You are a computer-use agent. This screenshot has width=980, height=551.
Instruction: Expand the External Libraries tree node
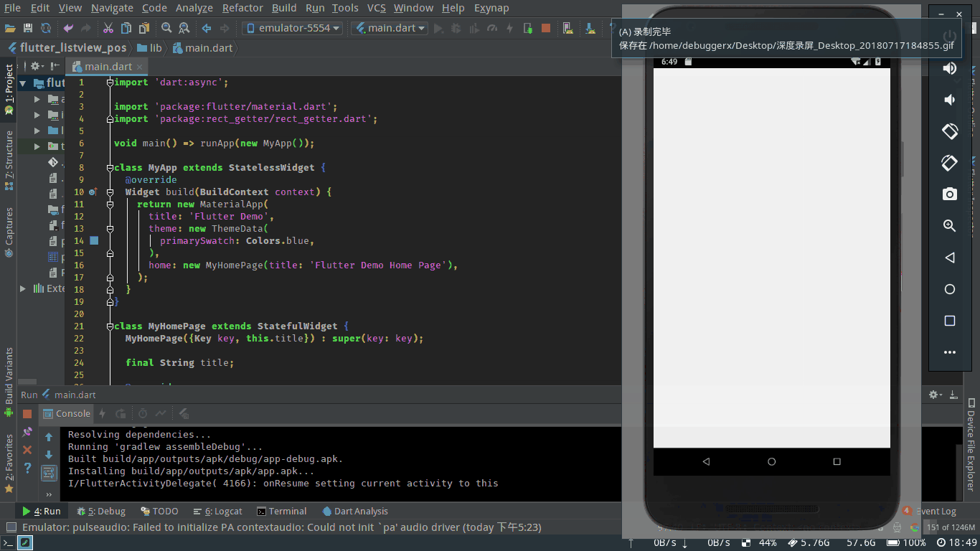pyautogui.click(x=24, y=288)
